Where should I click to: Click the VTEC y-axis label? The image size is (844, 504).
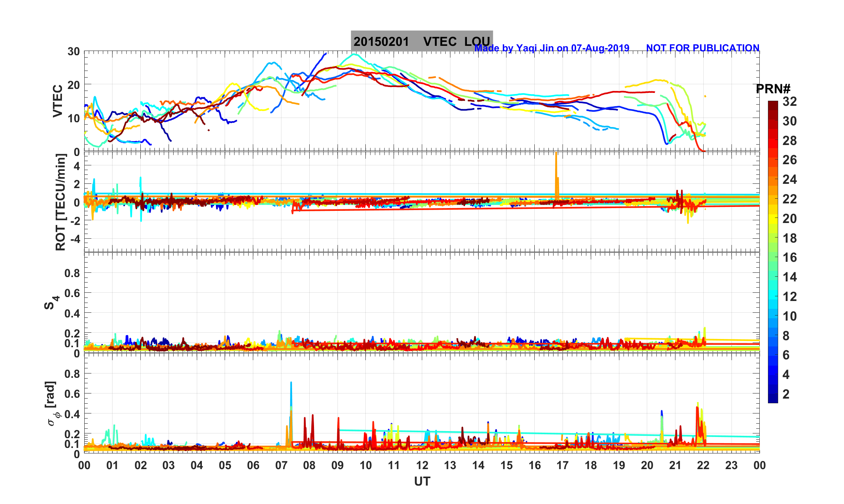click(58, 101)
